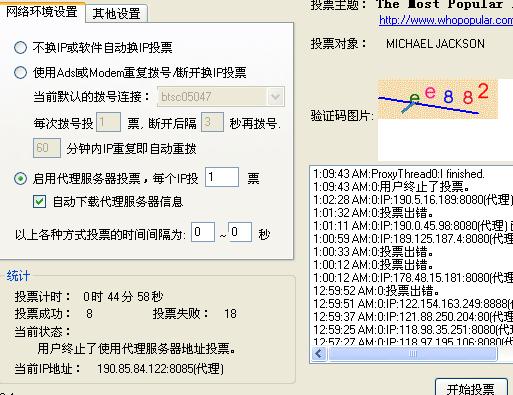Image resolution: width=513 pixels, height=395 pixels.
Task: Click the 统计 group heading
Action: pyautogui.click(x=18, y=276)
